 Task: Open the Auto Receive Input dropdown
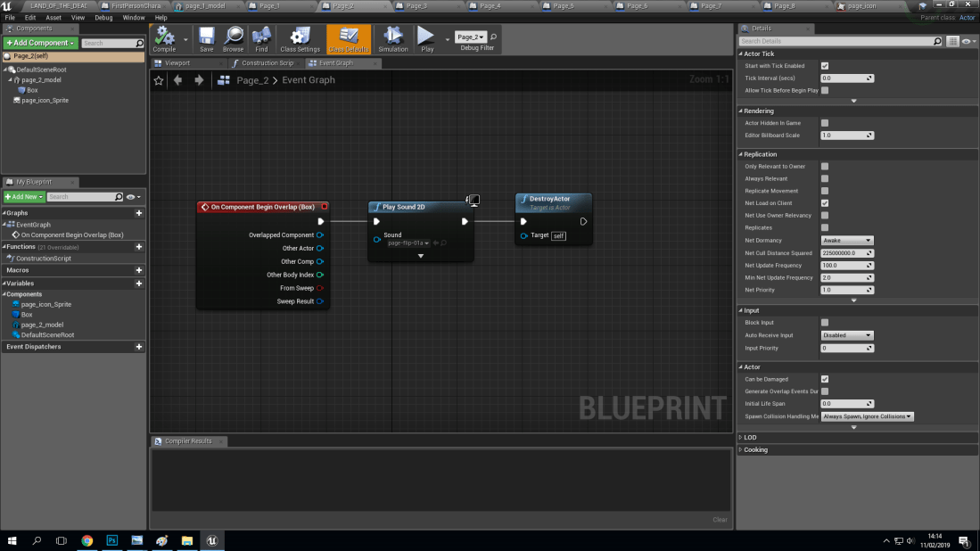(845, 334)
